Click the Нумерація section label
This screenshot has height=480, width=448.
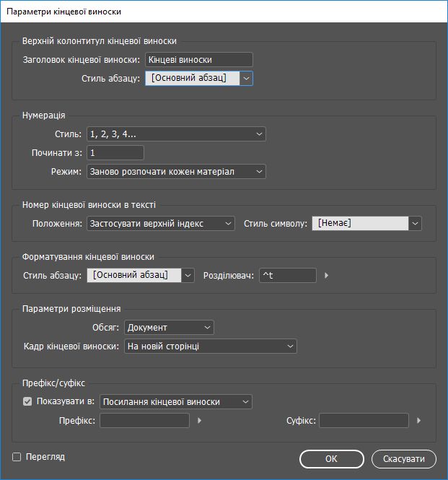[x=44, y=115]
